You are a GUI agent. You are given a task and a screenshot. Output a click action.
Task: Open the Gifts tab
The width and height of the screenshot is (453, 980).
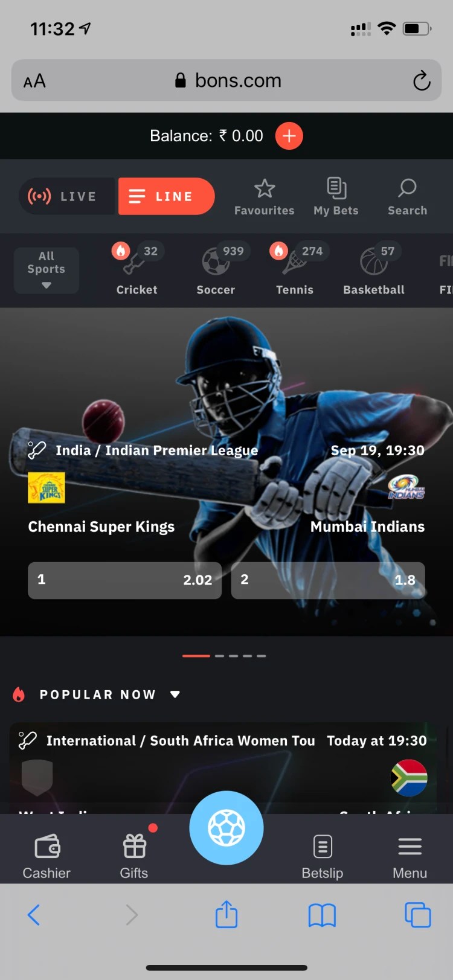coord(134,856)
